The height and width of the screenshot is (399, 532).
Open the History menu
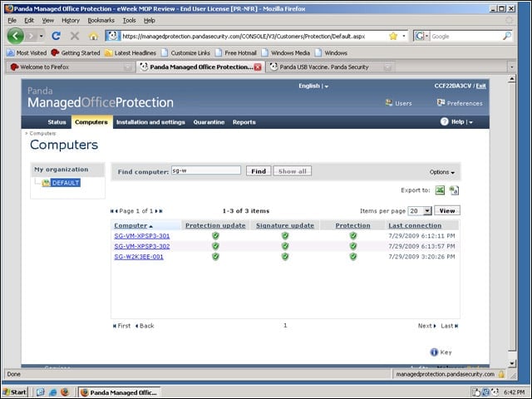point(71,20)
